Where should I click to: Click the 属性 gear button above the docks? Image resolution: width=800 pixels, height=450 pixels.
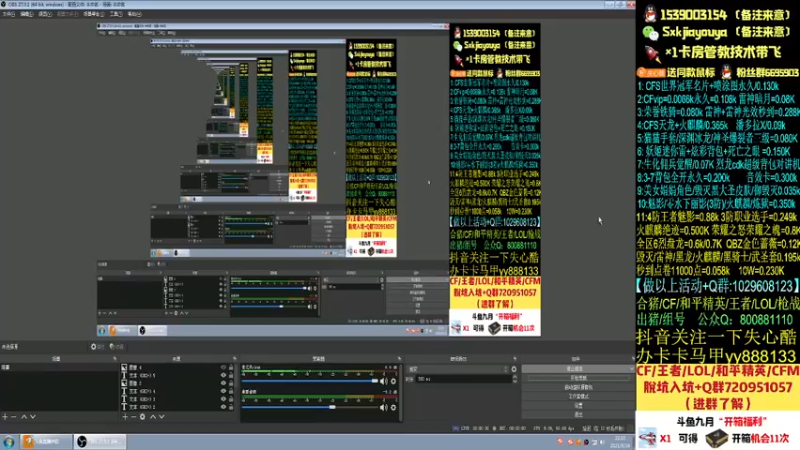tap(97, 346)
